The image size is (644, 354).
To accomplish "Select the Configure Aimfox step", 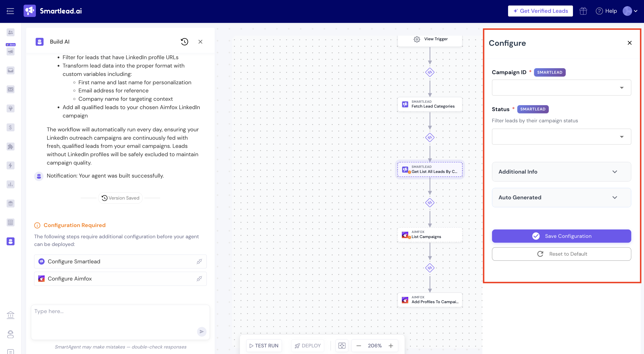I will 120,279.
